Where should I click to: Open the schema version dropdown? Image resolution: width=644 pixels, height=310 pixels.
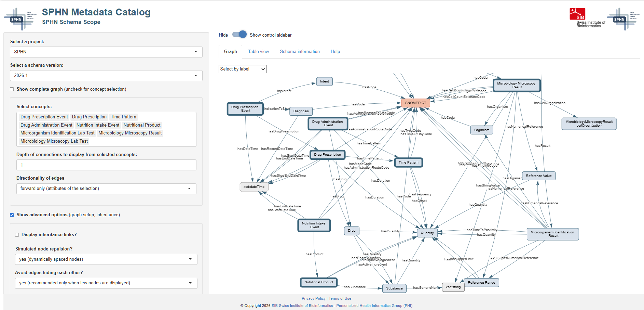(106, 76)
